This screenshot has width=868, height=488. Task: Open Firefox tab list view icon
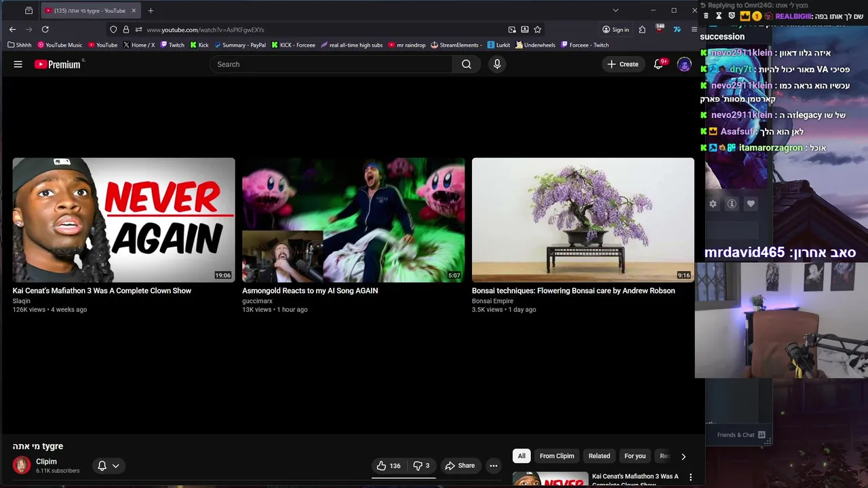tap(28, 11)
